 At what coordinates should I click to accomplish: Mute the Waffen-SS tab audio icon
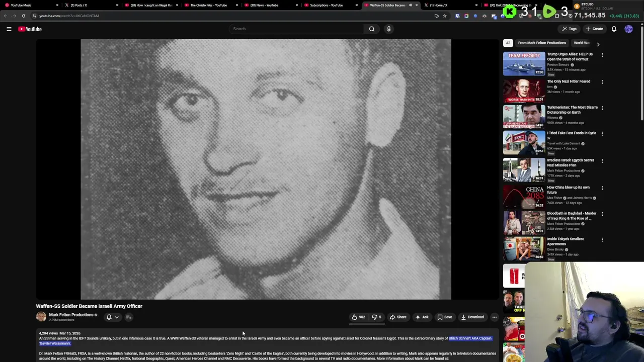point(410,5)
